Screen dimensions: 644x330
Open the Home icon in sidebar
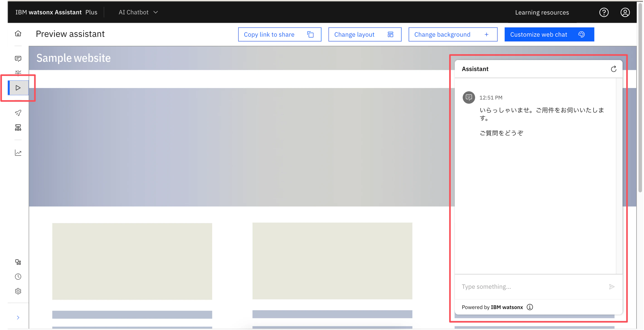point(18,34)
